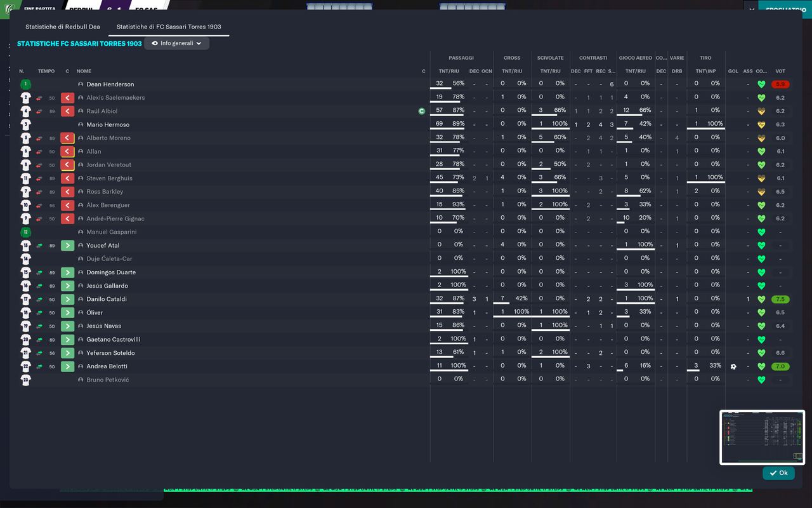Click the red substitution icon for Alberto Moreno
This screenshot has height=508, width=812.
(x=67, y=138)
